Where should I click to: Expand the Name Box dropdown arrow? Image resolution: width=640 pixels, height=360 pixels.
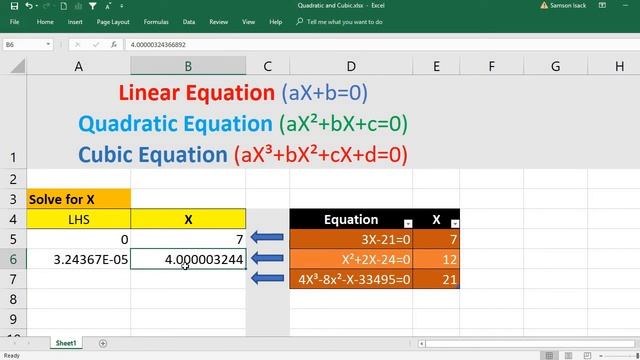(48, 44)
